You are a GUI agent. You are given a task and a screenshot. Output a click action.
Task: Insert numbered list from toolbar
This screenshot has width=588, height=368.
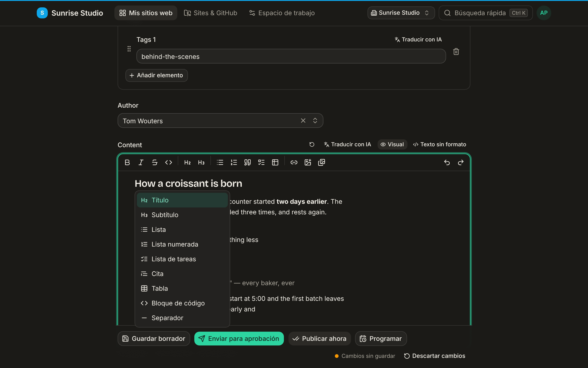(234, 162)
